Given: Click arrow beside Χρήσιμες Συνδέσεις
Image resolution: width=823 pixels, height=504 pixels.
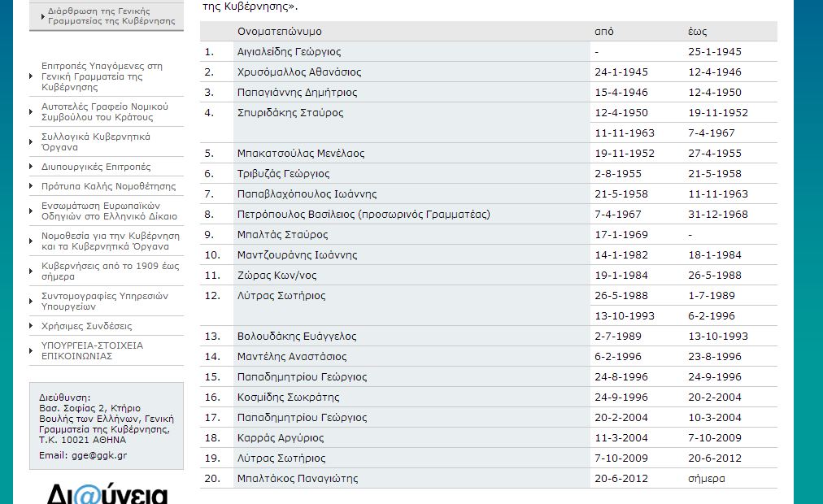Looking at the screenshot, I should (33, 327).
